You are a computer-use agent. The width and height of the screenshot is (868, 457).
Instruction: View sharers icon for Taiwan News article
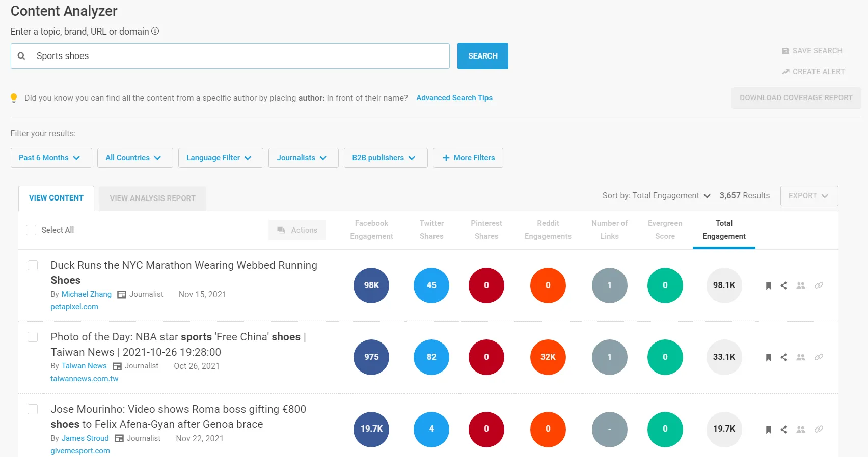(801, 357)
